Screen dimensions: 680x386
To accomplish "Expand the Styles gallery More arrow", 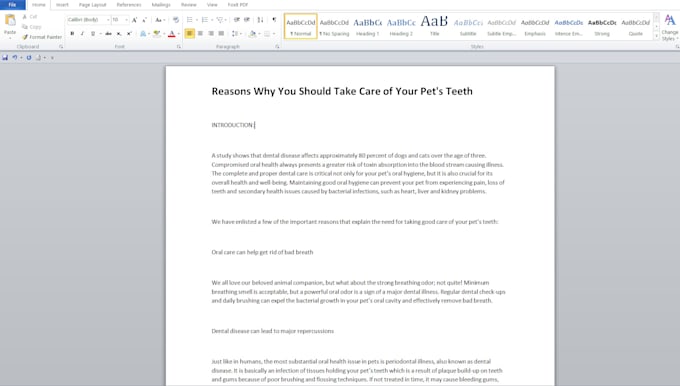I will pyautogui.click(x=657, y=37).
